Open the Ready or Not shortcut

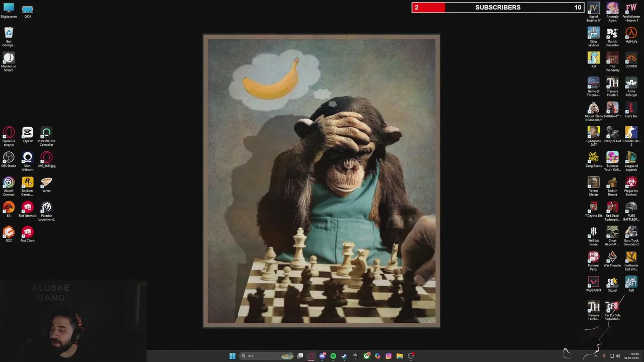tap(612, 135)
